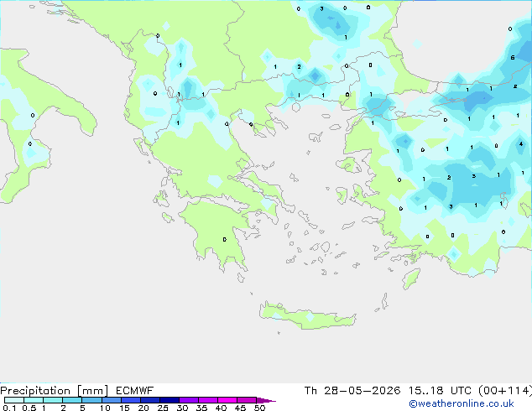The height and width of the screenshot is (411, 532).
Task: Click the 20 to 25 mm legend swatch
Action: (150, 400)
